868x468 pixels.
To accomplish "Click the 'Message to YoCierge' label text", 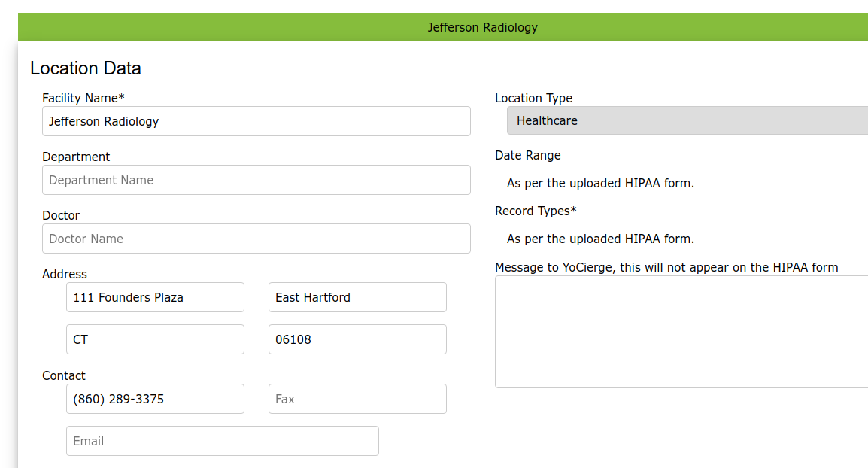I will pos(666,268).
